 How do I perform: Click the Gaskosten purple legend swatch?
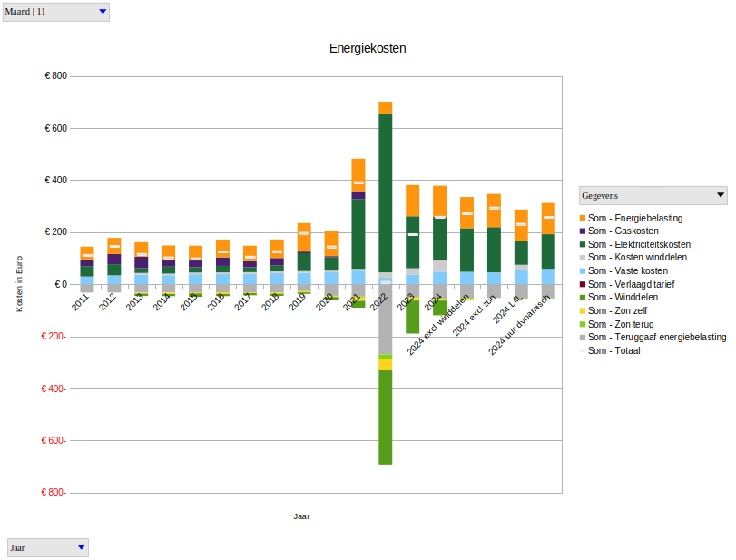coord(583,231)
